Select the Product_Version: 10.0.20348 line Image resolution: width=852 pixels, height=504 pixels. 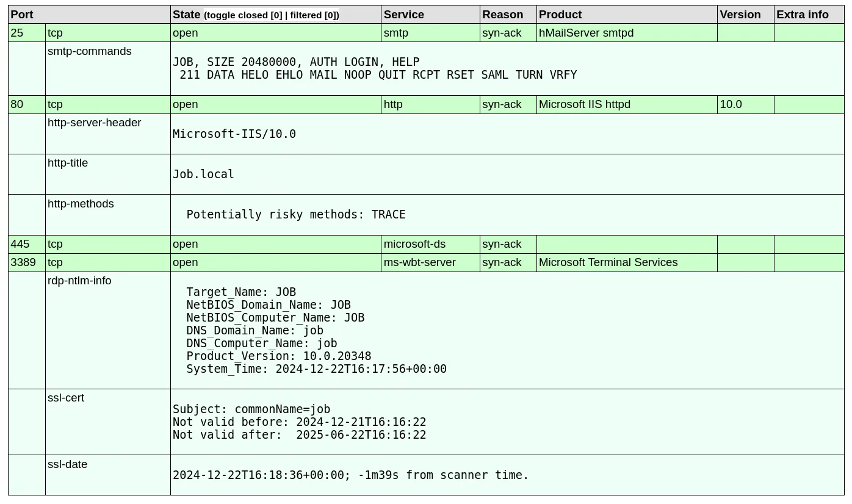279,356
